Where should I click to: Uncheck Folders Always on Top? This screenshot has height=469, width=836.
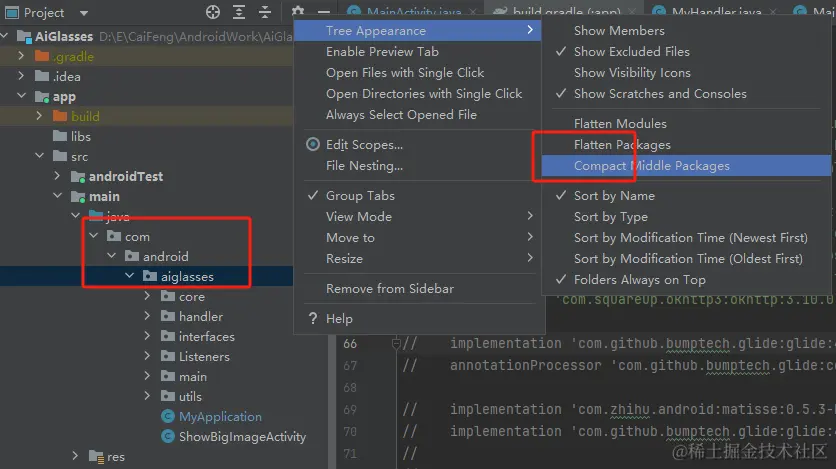(639, 280)
